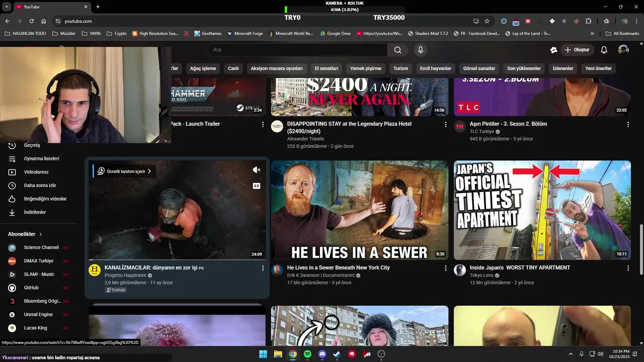Reload the page with the refresh icon
This screenshot has height=362, width=644.
click(31, 21)
